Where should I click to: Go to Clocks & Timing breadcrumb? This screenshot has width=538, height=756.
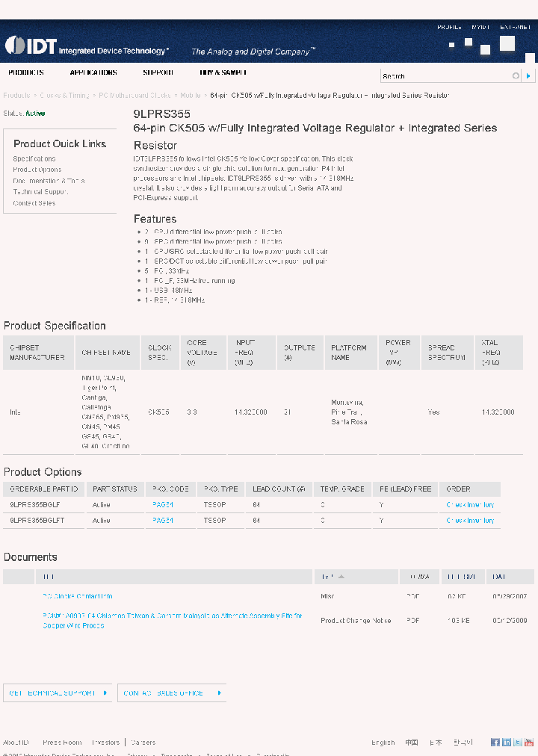[64, 96]
